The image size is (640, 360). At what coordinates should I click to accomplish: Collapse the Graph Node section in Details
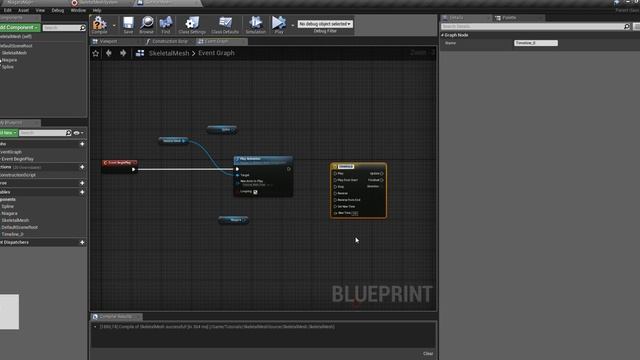click(x=442, y=35)
